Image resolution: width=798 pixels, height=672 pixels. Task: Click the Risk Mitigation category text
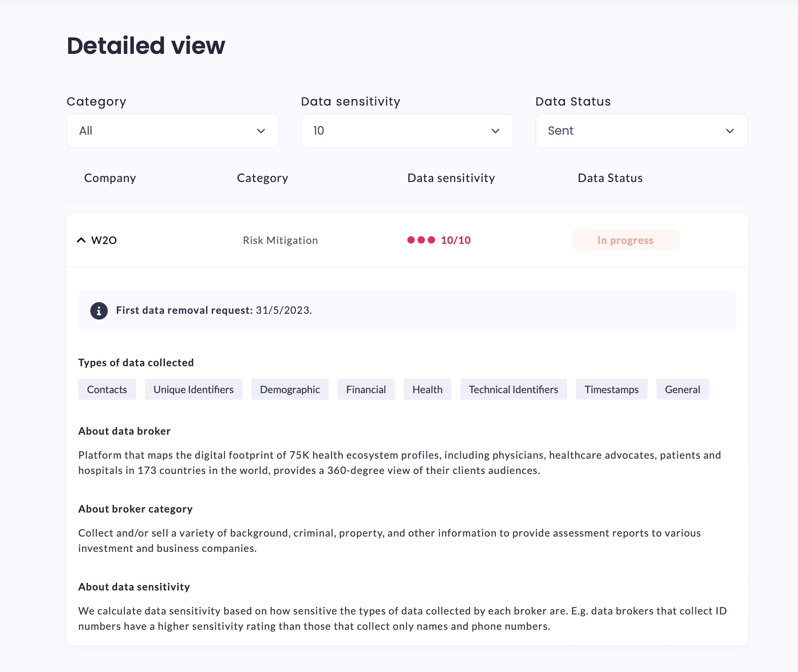pos(280,240)
